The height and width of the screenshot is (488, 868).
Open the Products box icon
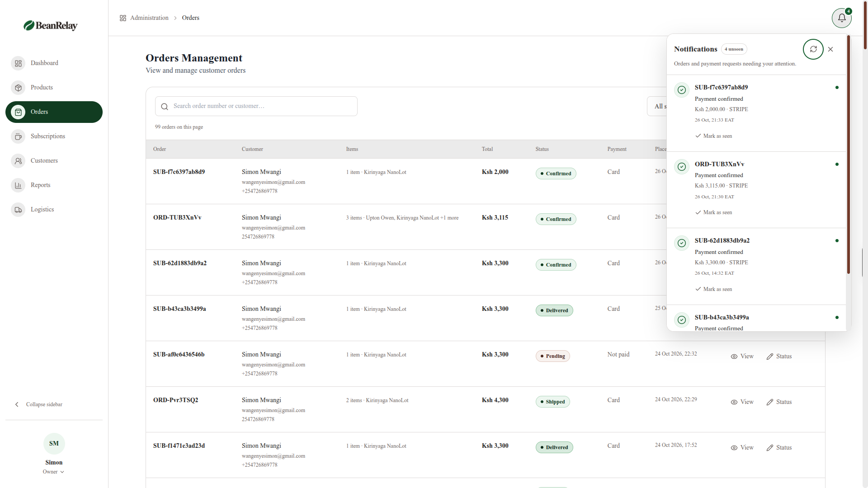(x=18, y=88)
